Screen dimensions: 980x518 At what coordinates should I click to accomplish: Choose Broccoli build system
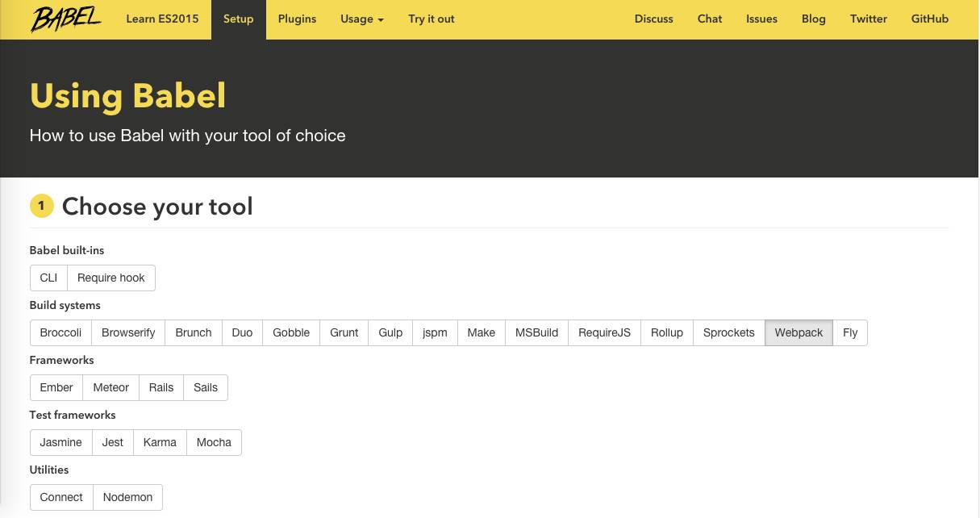pyautogui.click(x=60, y=332)
